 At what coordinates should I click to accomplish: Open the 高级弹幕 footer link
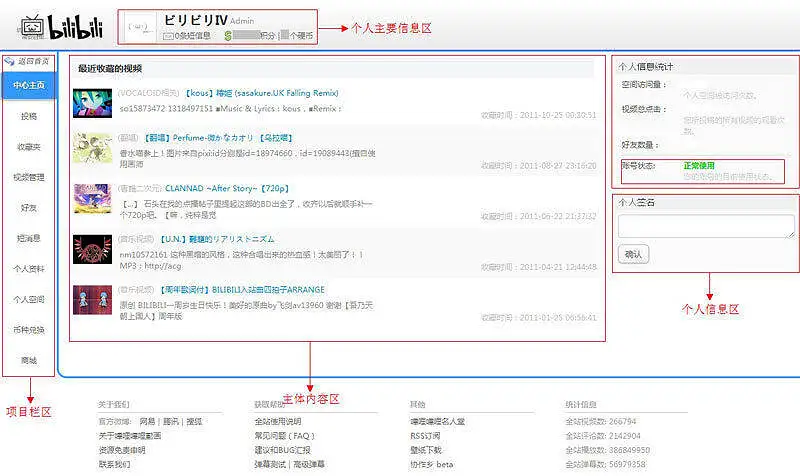(x=309, y=464)
